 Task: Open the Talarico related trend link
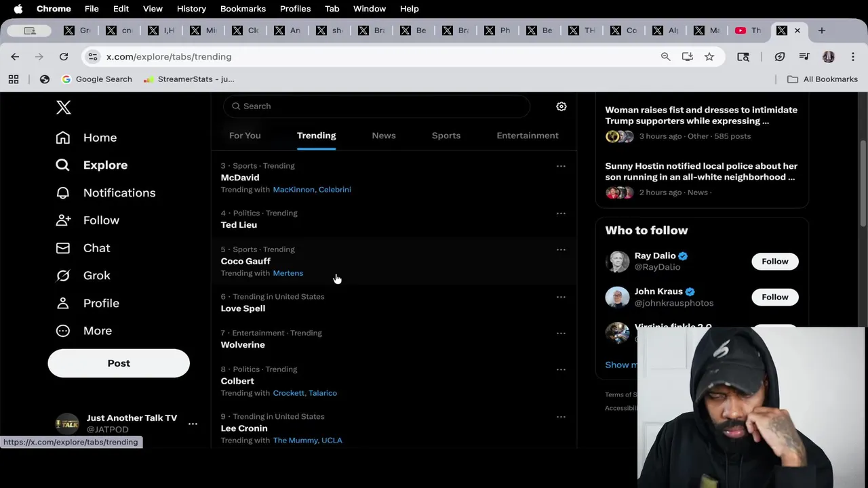coord(323,393)
